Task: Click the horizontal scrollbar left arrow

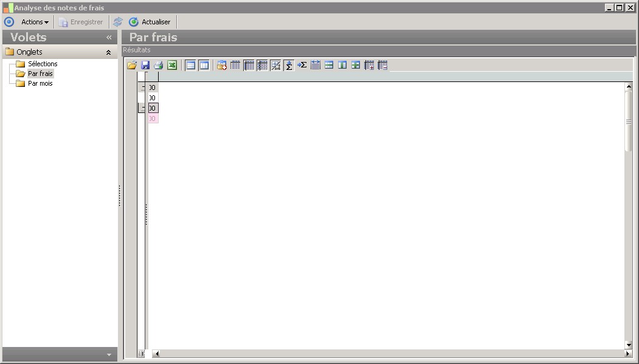Action: pyautogui.click(x=156, y=354)
